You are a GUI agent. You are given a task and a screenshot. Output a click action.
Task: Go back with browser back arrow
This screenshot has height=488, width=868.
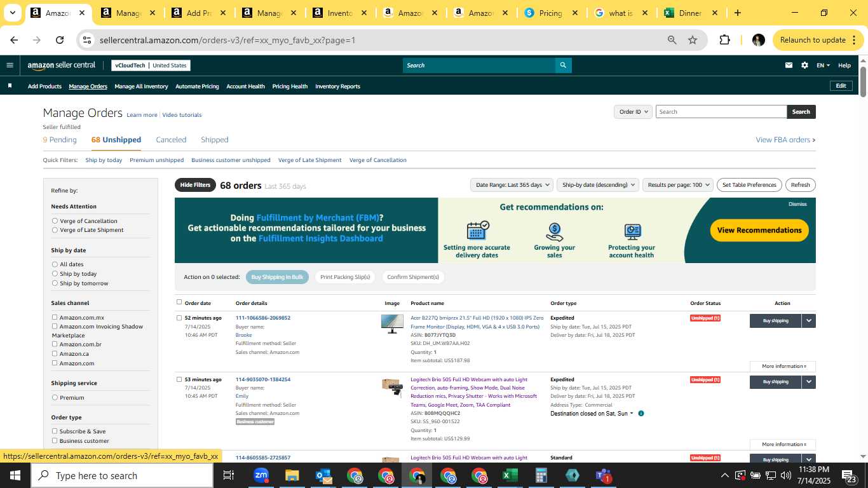14,40
